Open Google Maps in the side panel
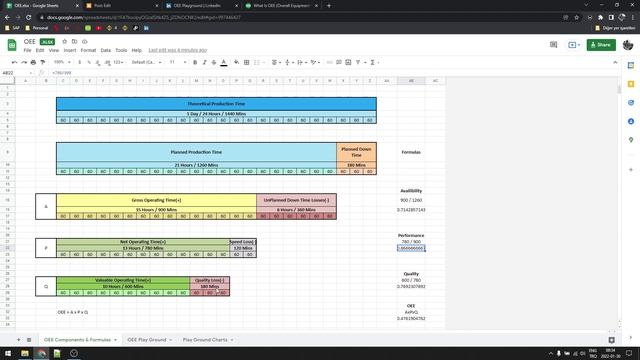The image size is (640, 360). (x=631, y=140)
